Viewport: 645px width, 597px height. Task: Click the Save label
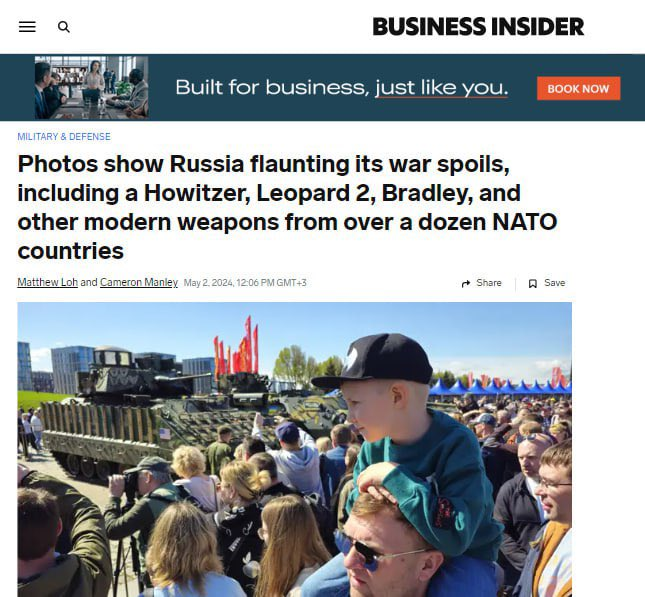click(555, 283)
